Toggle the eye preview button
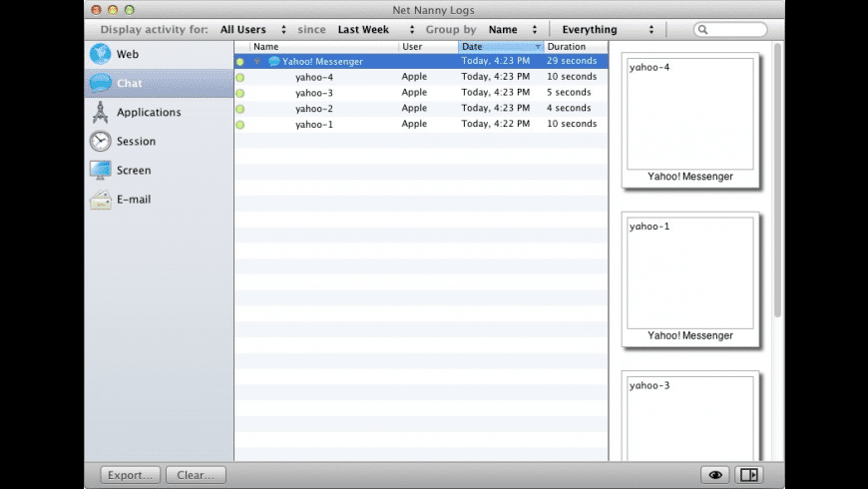Screen dimensions: 868x489 point(715,475)
